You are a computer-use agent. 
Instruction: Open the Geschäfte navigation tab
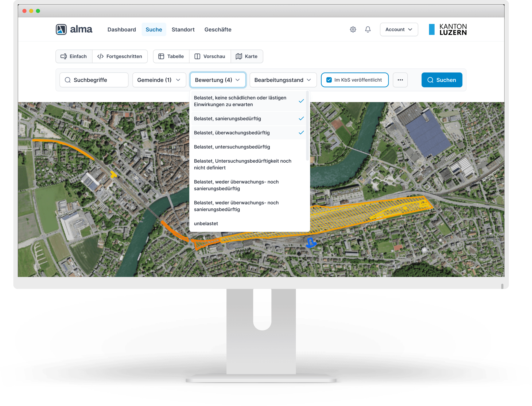click(x=218, y=29)
